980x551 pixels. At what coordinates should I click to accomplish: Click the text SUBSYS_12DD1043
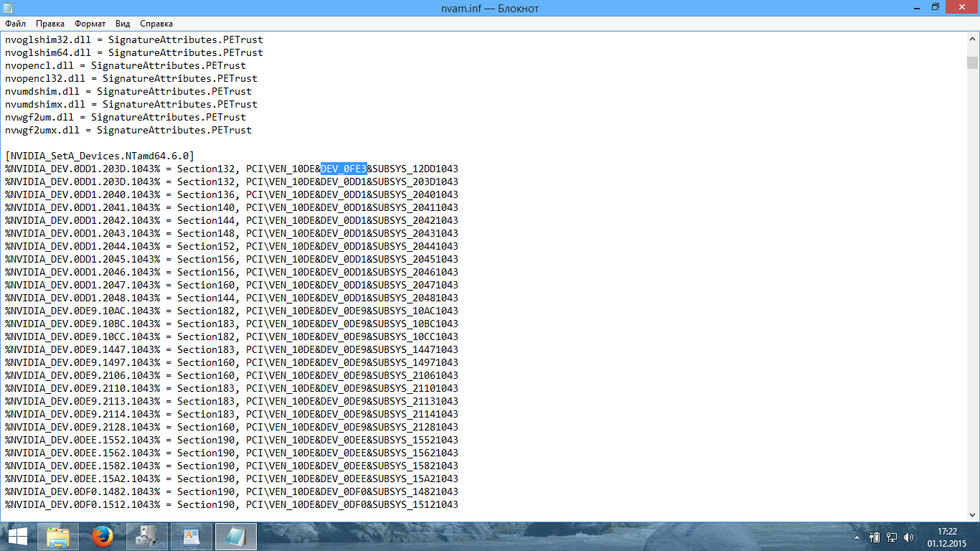(x=415, y=169)
